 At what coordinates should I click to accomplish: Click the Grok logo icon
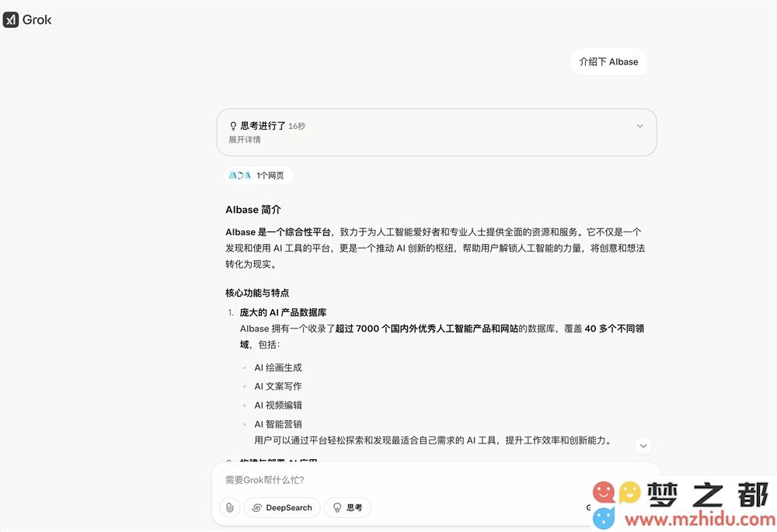click(10, 20)
